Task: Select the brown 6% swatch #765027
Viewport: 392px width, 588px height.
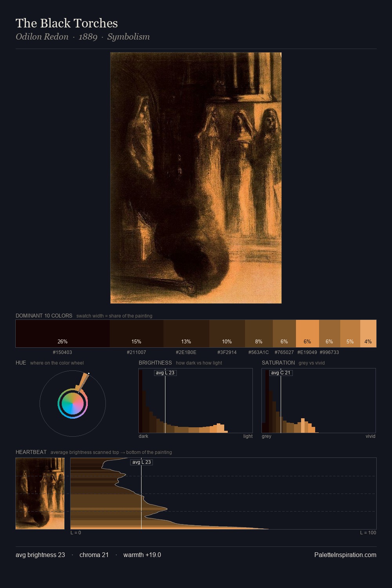Action: point(284,334)
